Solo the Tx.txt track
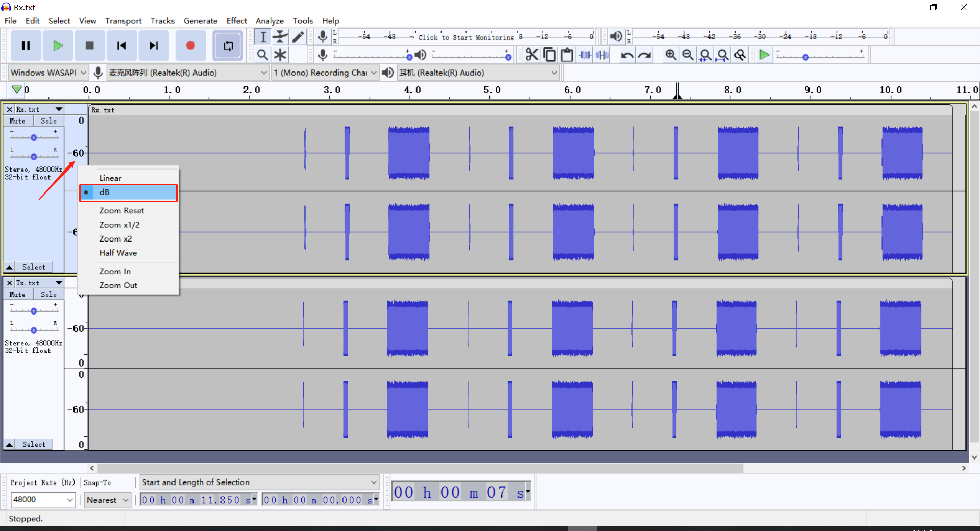Image resolution: width=980 pixels, height=531 pixels. [x=48, y=294]
